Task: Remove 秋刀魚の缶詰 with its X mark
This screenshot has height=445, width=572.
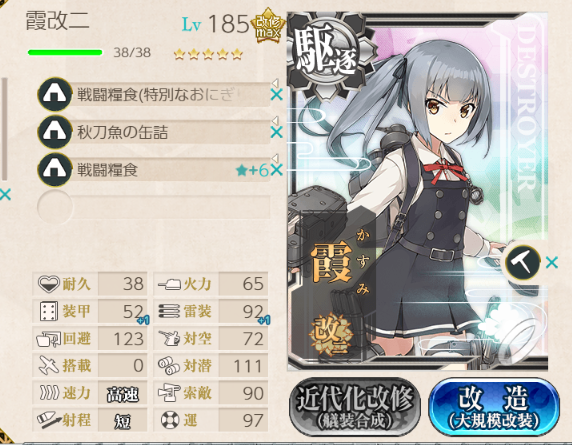Action: point(277,132)
